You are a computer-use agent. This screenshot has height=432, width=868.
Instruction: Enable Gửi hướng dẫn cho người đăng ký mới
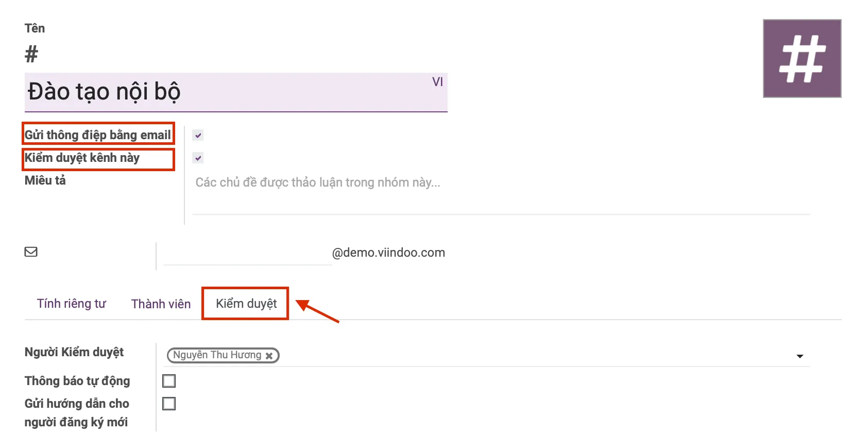169,404
